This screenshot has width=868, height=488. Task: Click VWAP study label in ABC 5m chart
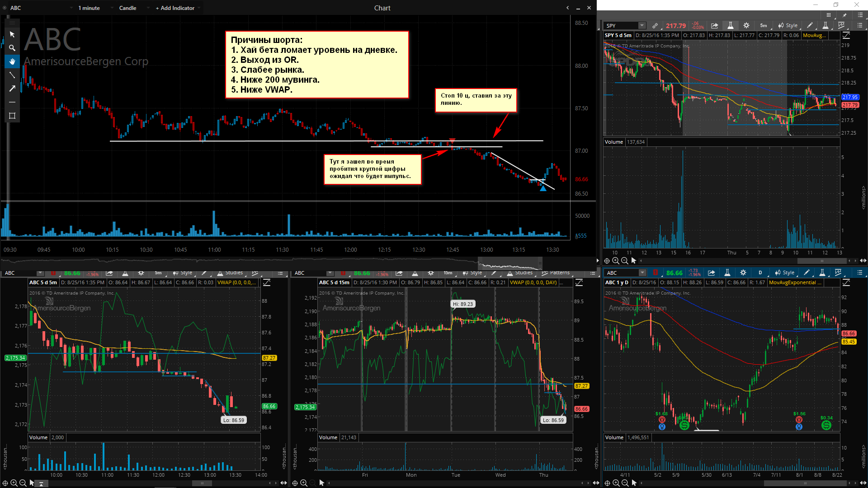coord(236,282)
